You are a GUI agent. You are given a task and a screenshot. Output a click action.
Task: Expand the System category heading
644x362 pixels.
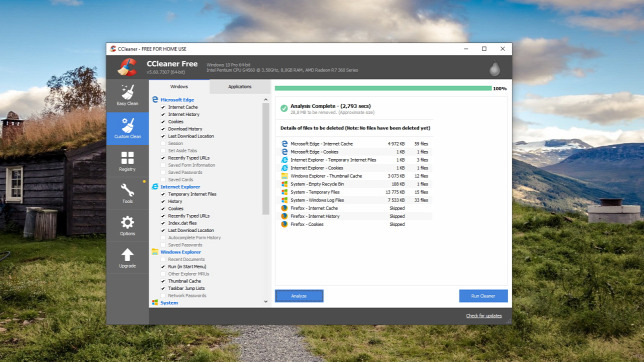(x=169, y=303)
